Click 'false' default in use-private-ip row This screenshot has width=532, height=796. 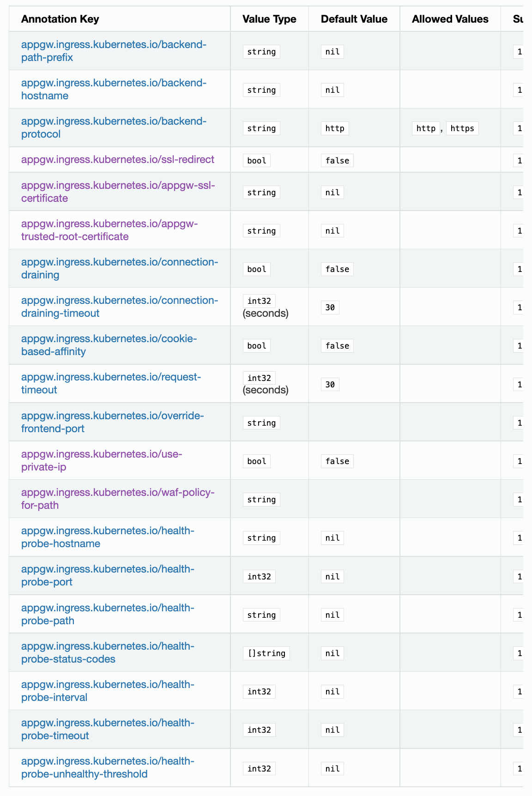(337, 461)
